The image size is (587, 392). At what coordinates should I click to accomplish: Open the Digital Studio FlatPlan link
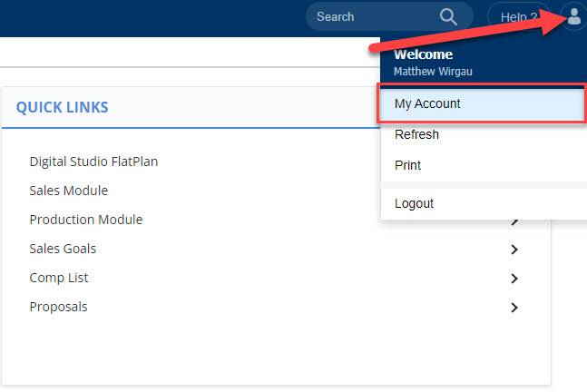pyautogui.click(x=93, y=162)
